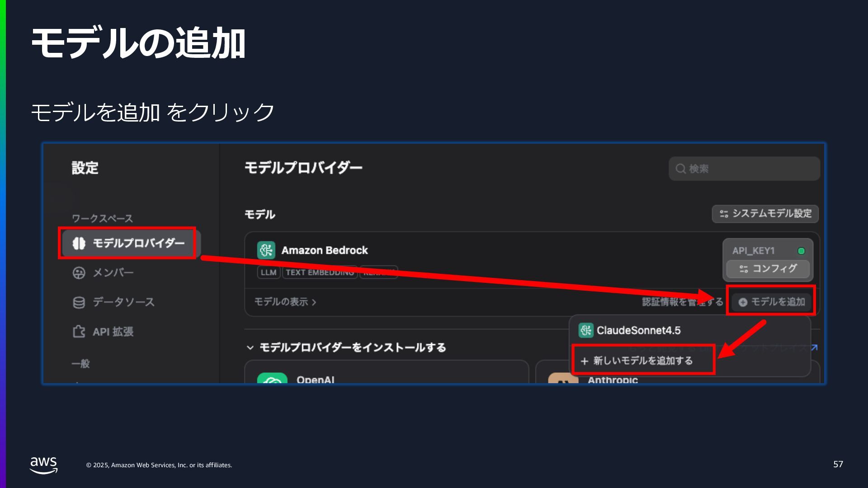Click the Amazon Bedrock provider logo
Screen dimensions: 868x488
coord(266,250)
